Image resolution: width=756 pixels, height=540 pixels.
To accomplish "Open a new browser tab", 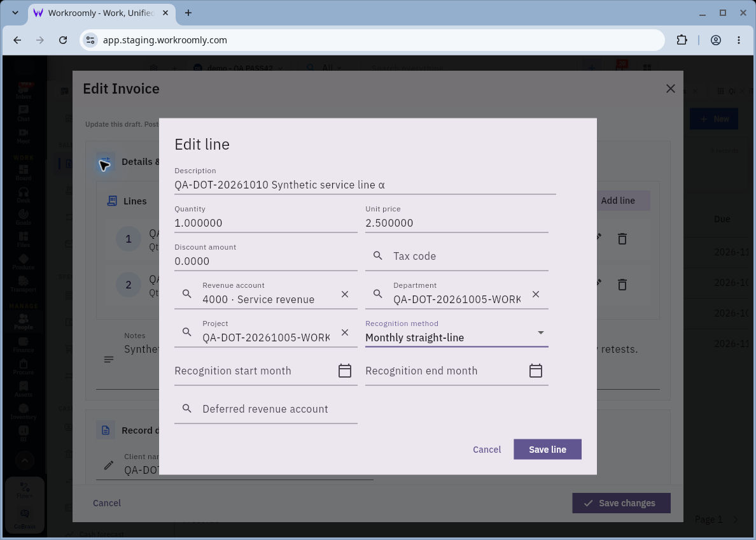I will tap(188, 13).
